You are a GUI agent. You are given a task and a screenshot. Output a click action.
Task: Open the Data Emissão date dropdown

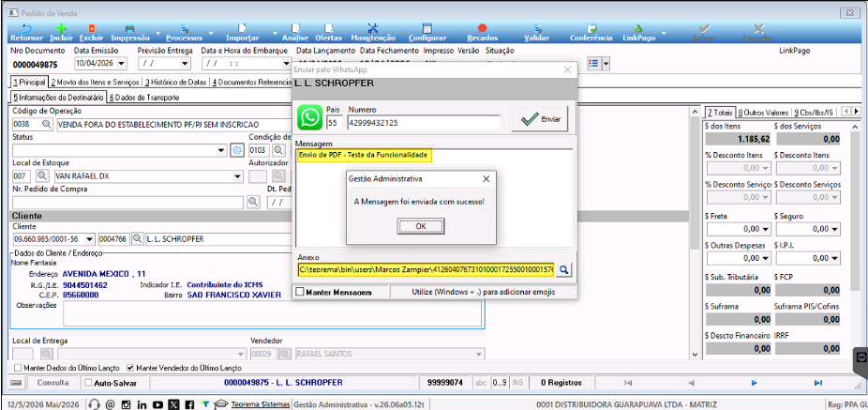tap(122, 64)
